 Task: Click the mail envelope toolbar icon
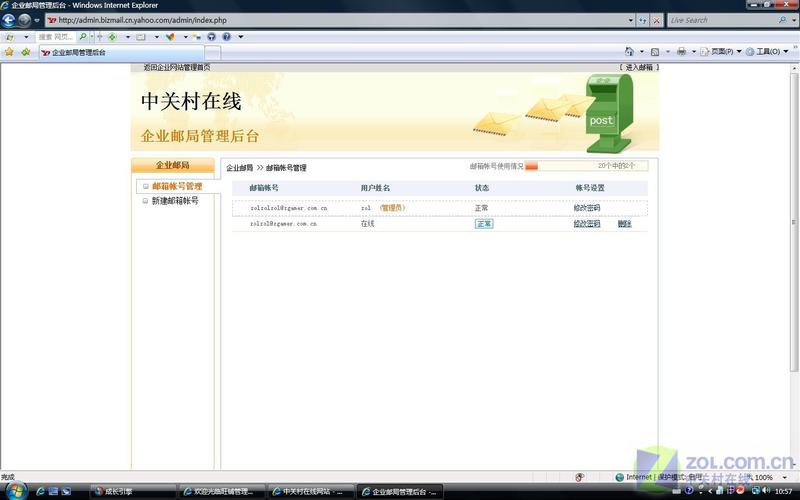click(141, 37)
